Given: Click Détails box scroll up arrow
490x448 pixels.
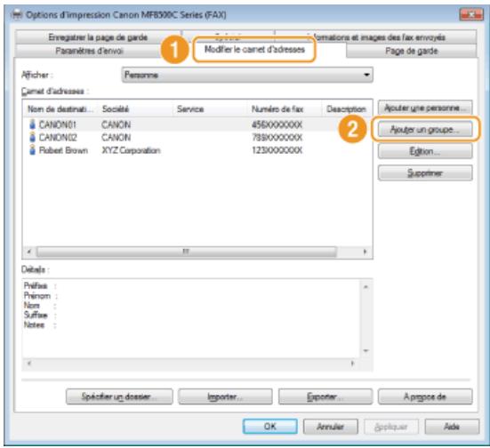Looking at the screenshot, I should click(x=365, y=286).
